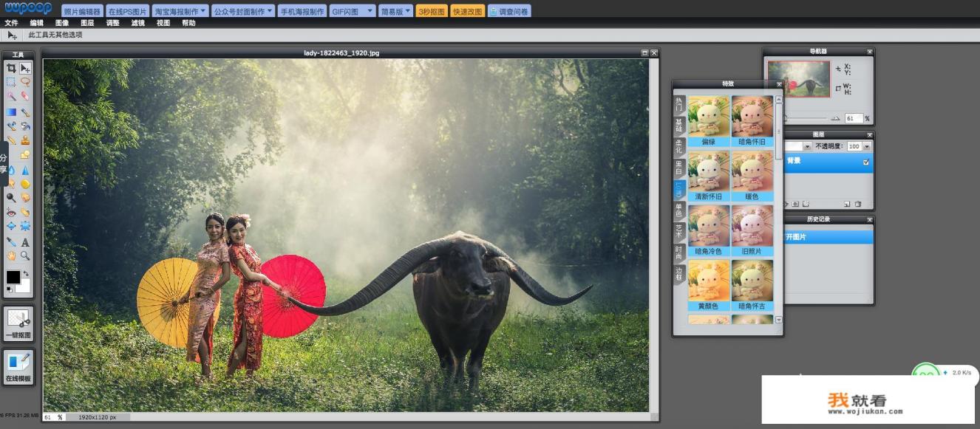Click the navigator zoom percentage field
Screen dimensions: 980x429
tap(854, 118)
